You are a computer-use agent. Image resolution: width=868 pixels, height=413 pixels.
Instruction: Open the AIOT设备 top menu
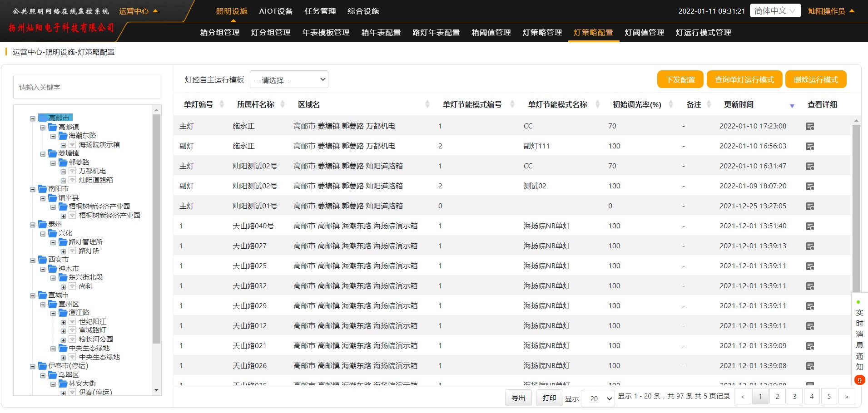coord(276,11)
